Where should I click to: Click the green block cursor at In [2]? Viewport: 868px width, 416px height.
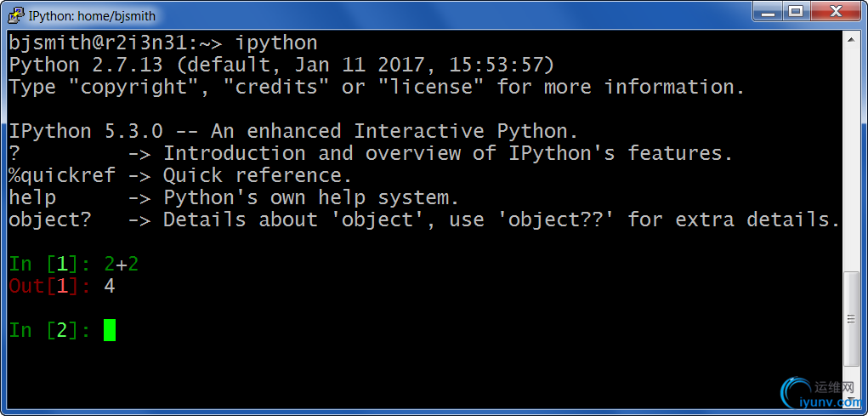[x=110, y=330]
